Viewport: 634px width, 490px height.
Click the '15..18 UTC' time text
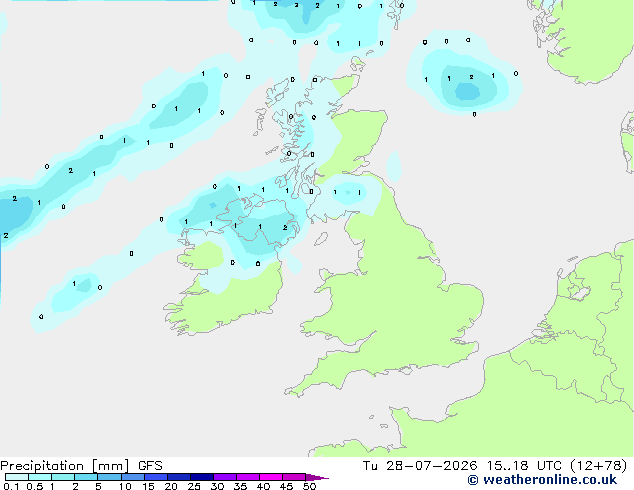[524, 466]
